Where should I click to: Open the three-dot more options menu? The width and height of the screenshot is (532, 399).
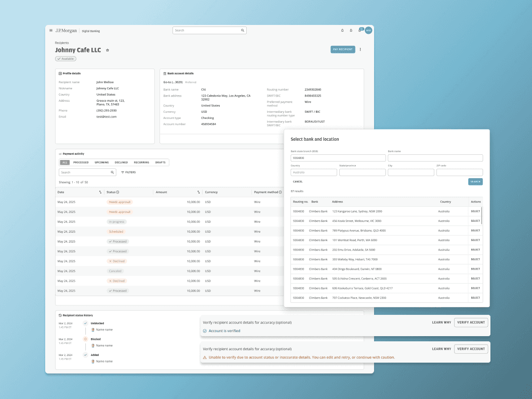361,49
